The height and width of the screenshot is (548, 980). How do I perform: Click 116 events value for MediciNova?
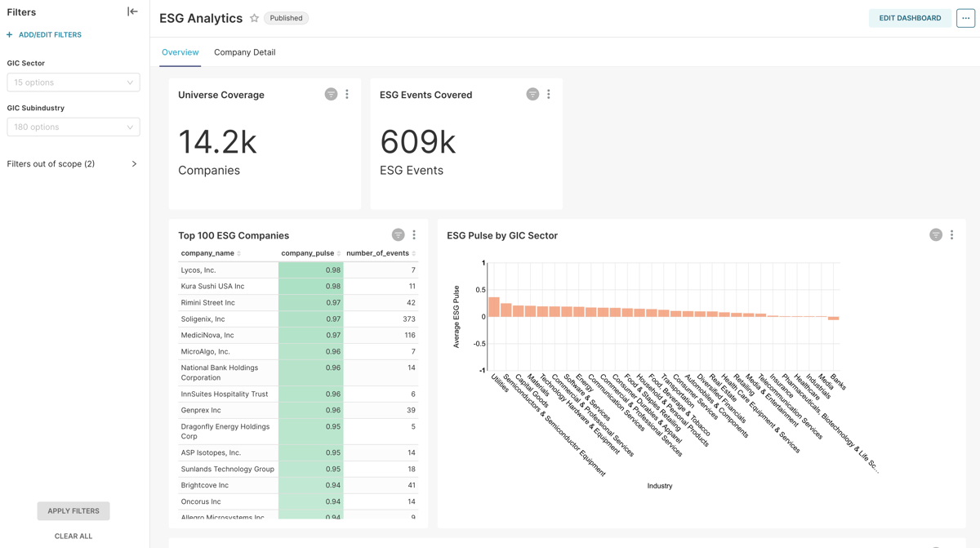[x=409, y=336]
